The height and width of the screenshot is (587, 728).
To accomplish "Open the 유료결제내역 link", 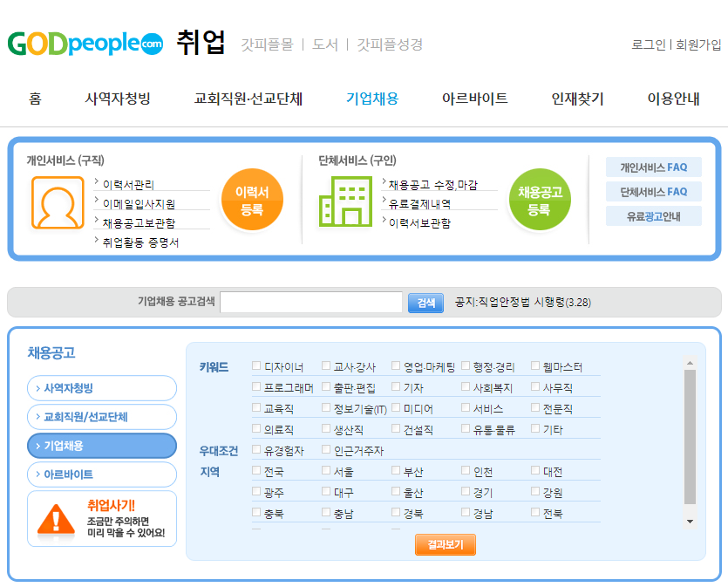I will (x=419, y=204).
